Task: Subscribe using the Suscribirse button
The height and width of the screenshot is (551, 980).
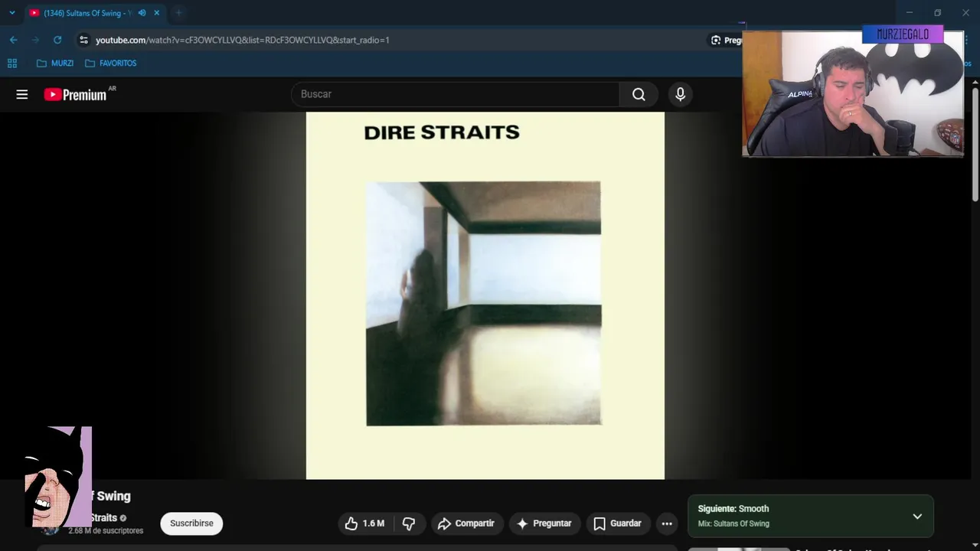Action: click(191, 523)
